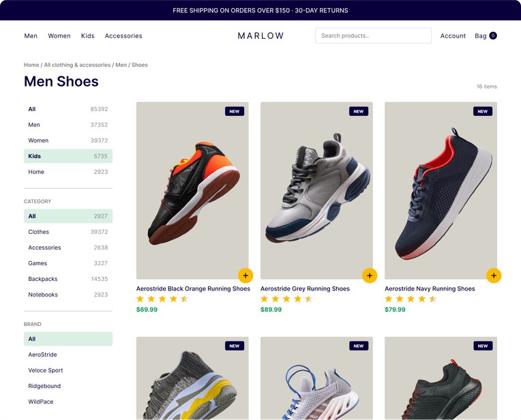
Task: Click NEW badge on Navy shoe card
Action: coord(483,111)
